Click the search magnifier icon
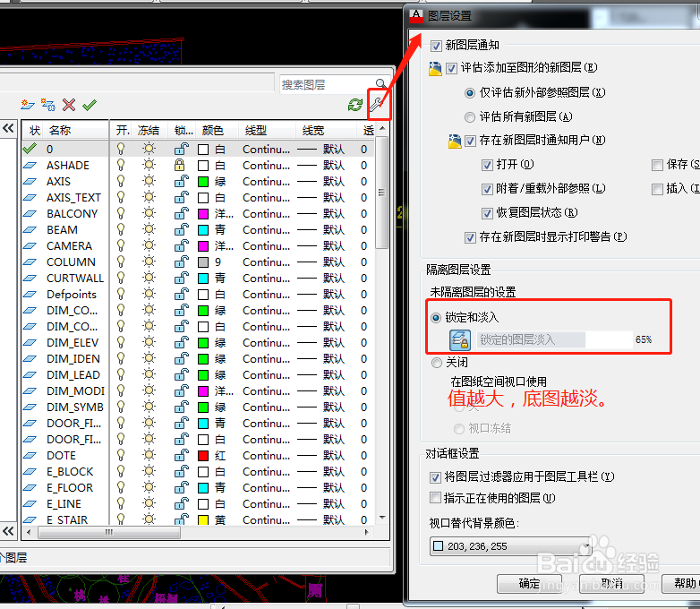This screenshot has width=700, height=609. click(380, 83)
